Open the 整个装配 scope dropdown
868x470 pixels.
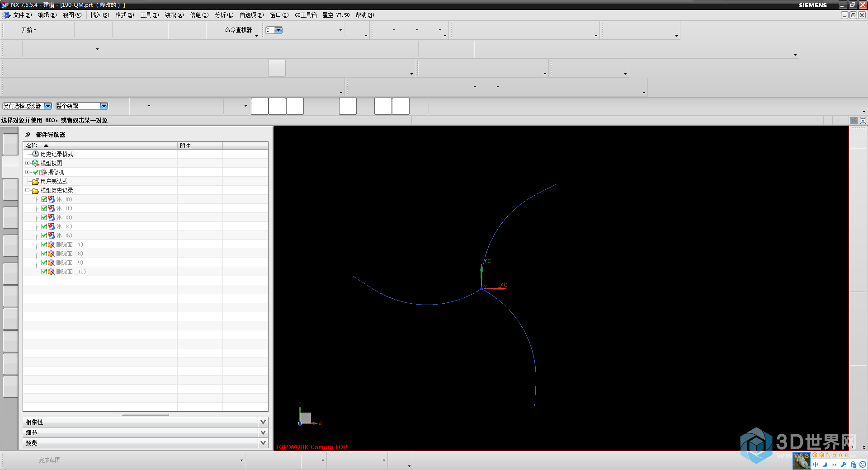point(104,106)
